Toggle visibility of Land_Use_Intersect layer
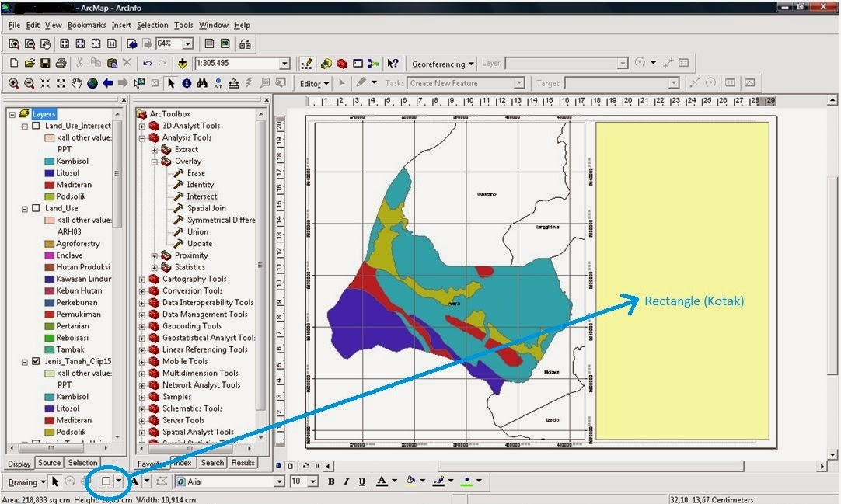The height and width of the screenshot is (504, 841). coord(37,125)
